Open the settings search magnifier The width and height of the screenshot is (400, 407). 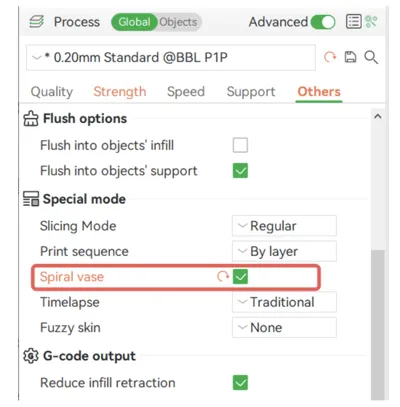(x=371, y=57)
